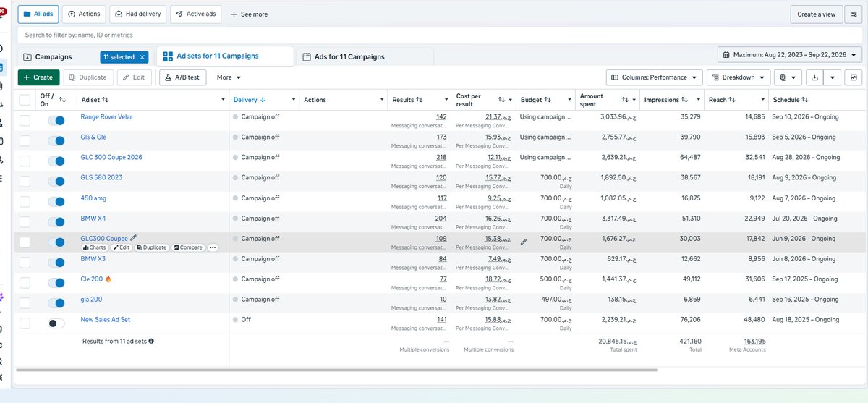This screenshot has height=403, width=868.
Task: Open the Maximum date range picker
Action: (790, 55)
